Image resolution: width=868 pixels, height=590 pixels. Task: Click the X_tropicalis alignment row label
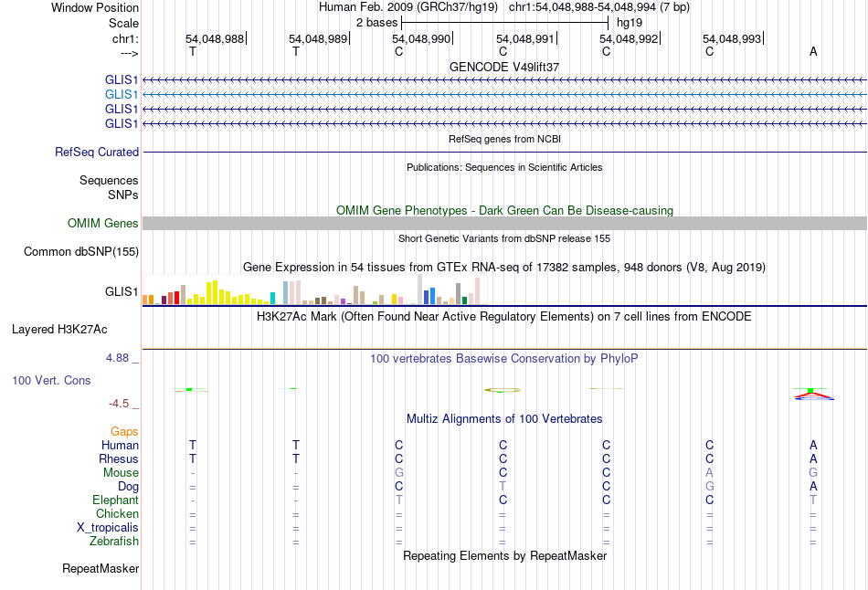click(108, 528)
